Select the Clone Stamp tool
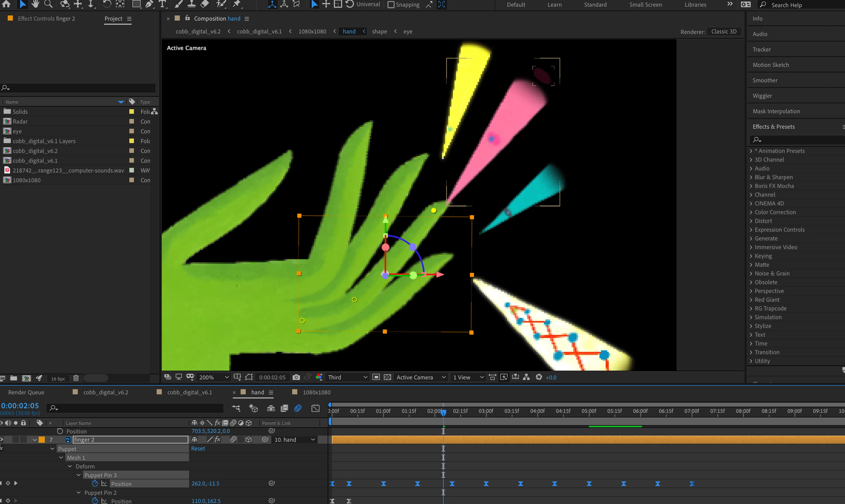The width and height of the screenshot is (845, 504). [192, 4]
